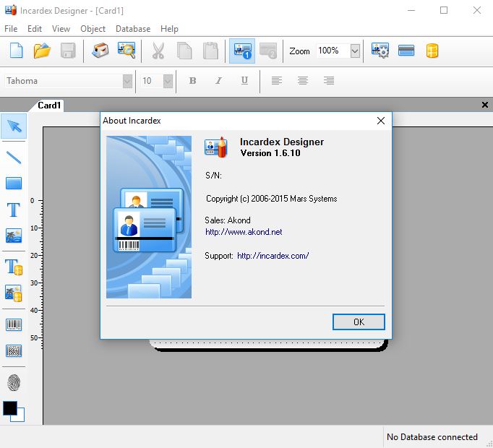Expand the Tahoma font dropdown
The width and height of the screenshot is (493, 448).
(x=127, y=82)
